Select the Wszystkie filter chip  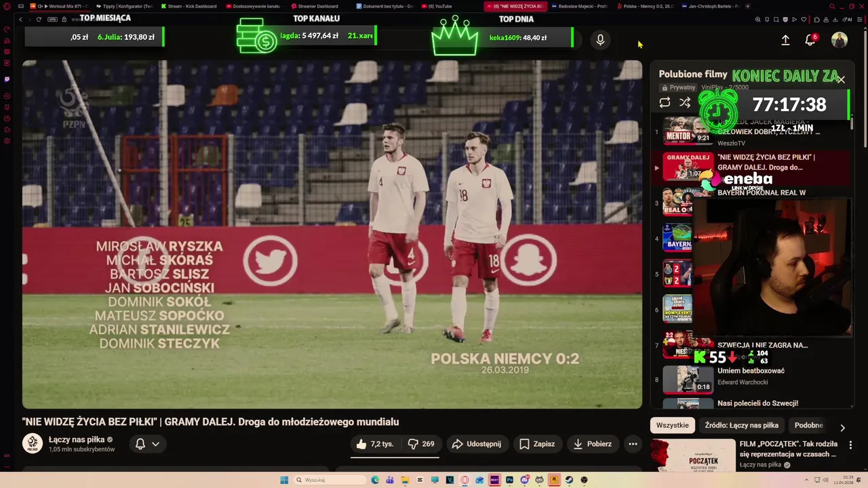pos(672,425)
